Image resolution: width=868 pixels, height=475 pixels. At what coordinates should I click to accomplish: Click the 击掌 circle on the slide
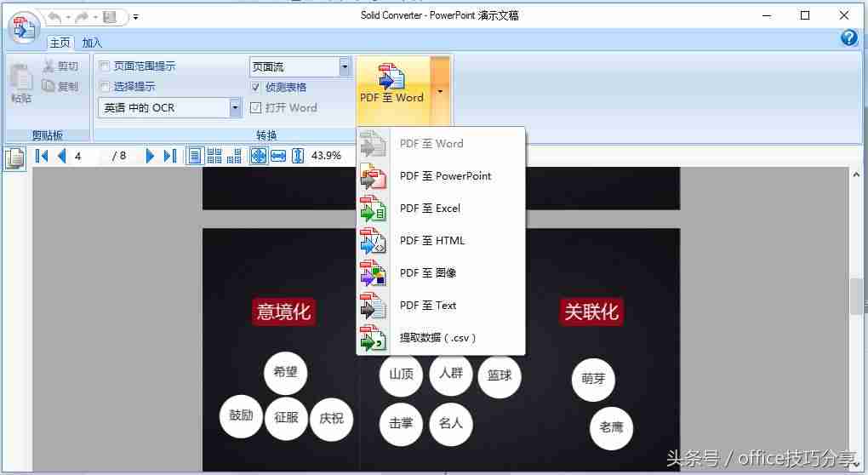pos(402,424)
